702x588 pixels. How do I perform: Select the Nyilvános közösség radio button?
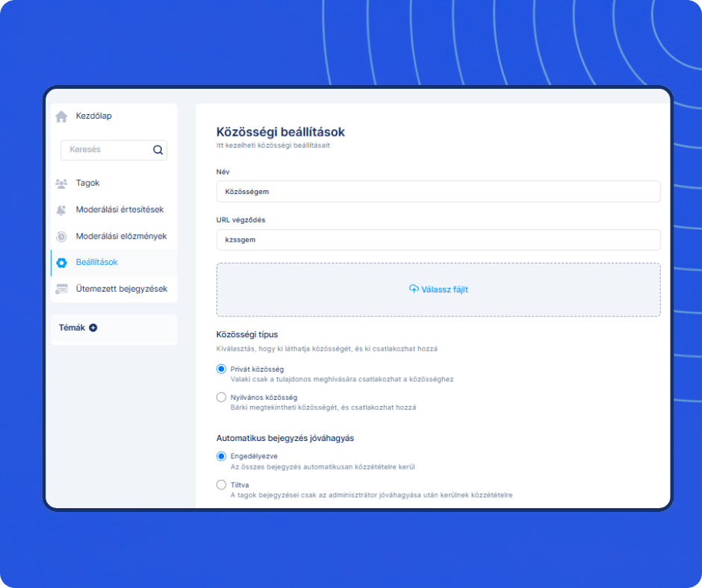pos(221,397)
